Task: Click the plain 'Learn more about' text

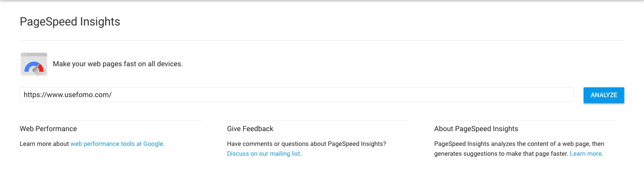Action: pyautogui.click(x=44, y=144)
